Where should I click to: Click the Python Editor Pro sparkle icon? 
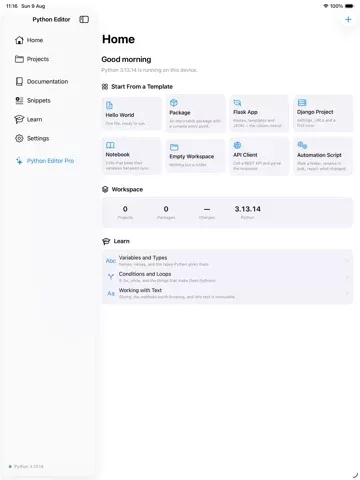(x=19, y=161)
